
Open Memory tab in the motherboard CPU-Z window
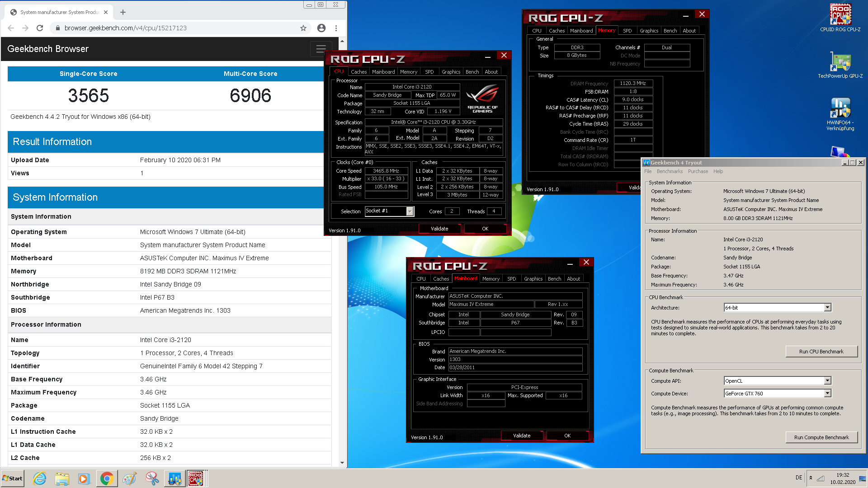coord(491,279)
